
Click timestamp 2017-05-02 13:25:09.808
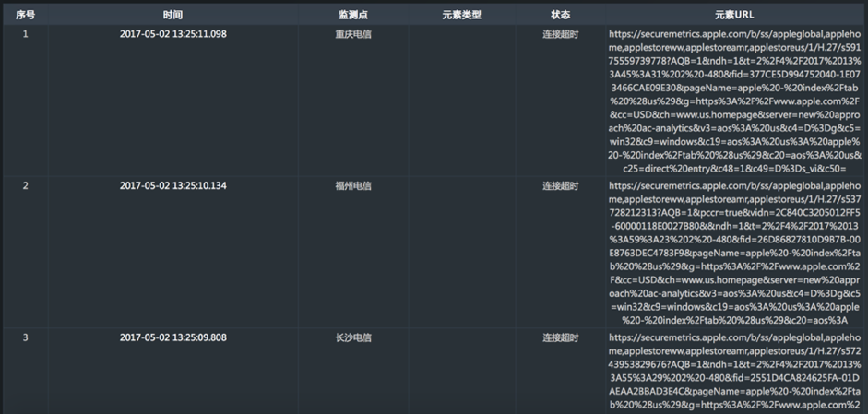click(172, 337)
